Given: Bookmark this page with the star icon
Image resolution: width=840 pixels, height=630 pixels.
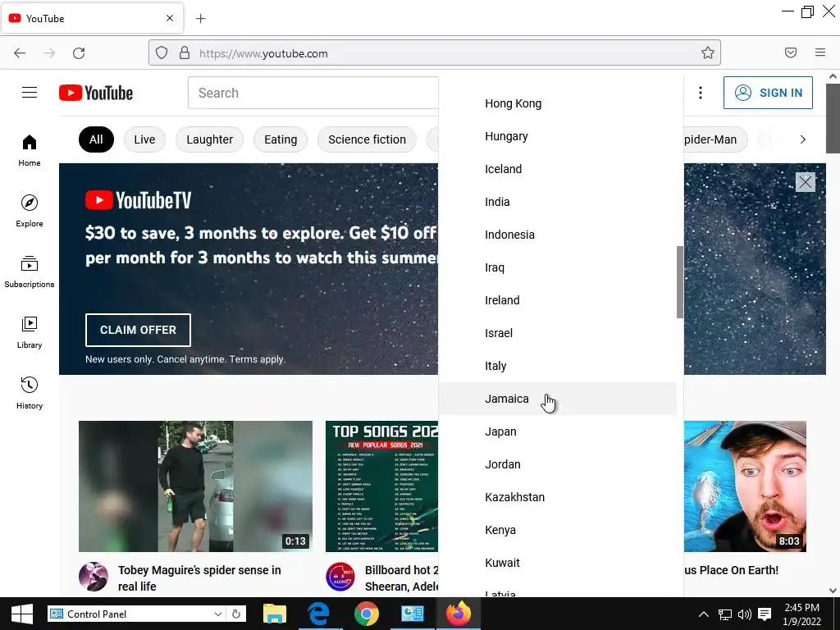Looking at the screenshot, I should click(708, 52).
